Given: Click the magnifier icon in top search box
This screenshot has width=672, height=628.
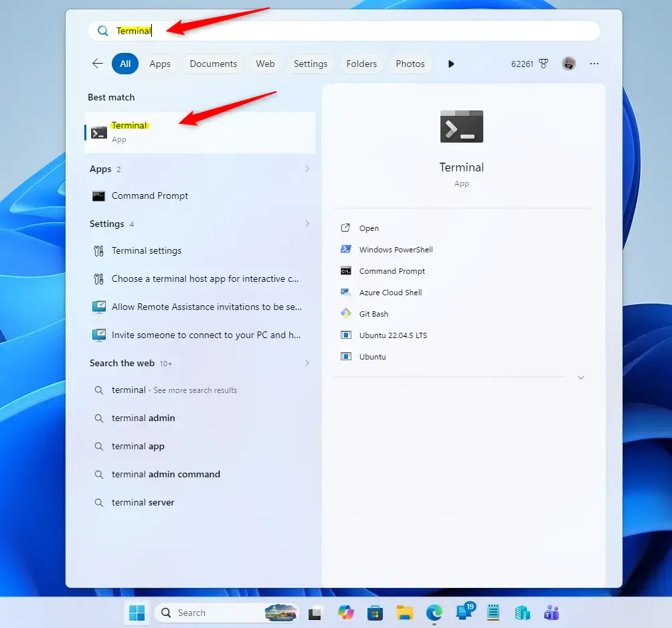Looking at the screenshot, I should [x=103, y=31].
